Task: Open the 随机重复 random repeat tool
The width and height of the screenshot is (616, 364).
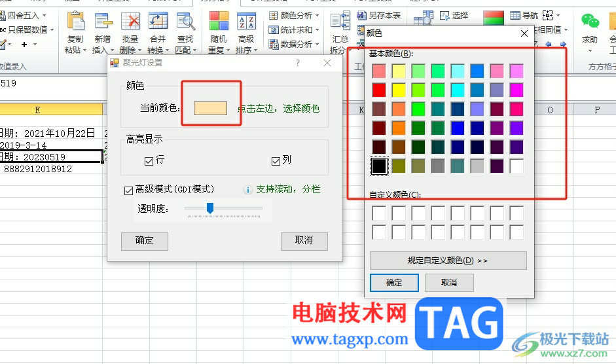Action: (219, 33)
